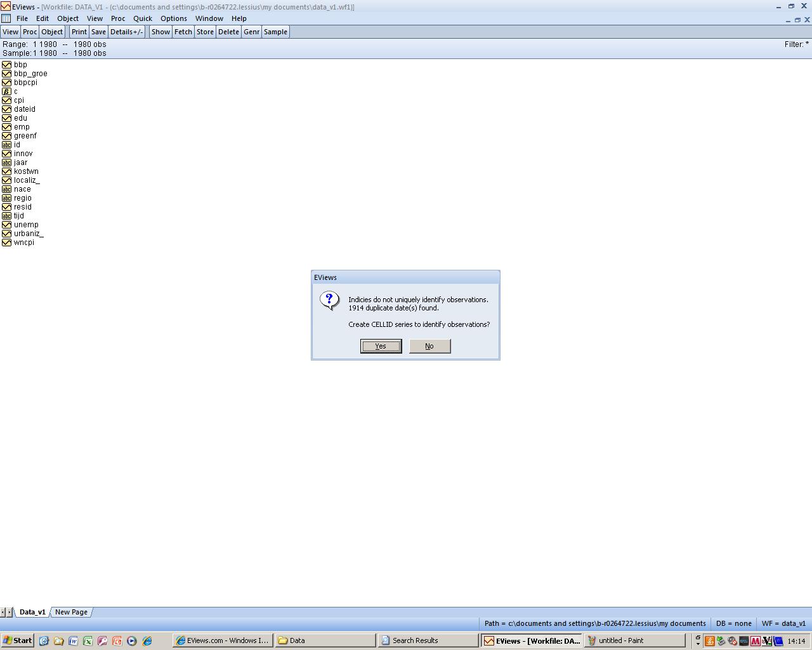The image size is (812, 650).
Task: Select the Data_v1 page tab
Action: click(32, 612)
